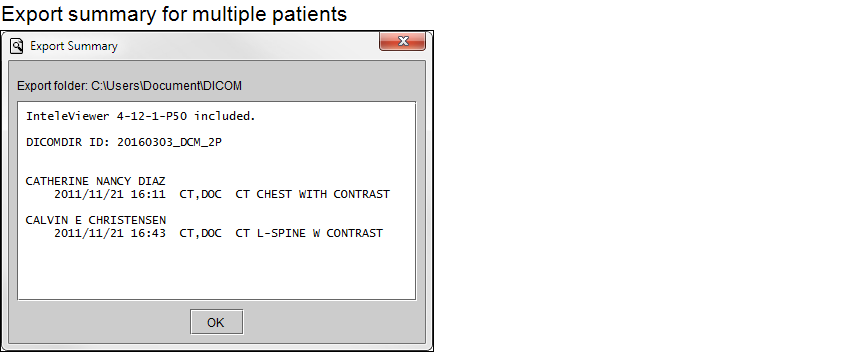Image resolution: width=850 pixels, height=362 pixels.
Task: Click the C:\Users\Document\DICOM path text
Action: pos(166,86)
